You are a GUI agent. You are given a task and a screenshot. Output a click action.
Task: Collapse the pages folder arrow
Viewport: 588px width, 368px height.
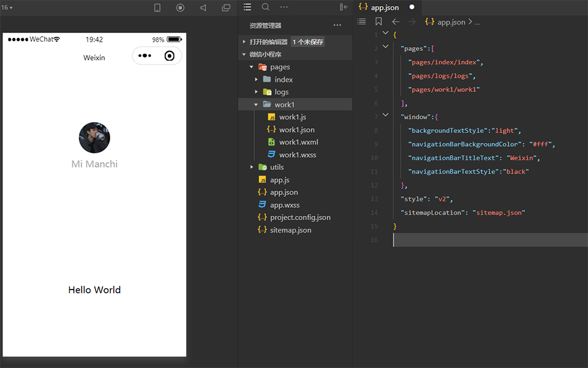[252, 67]
